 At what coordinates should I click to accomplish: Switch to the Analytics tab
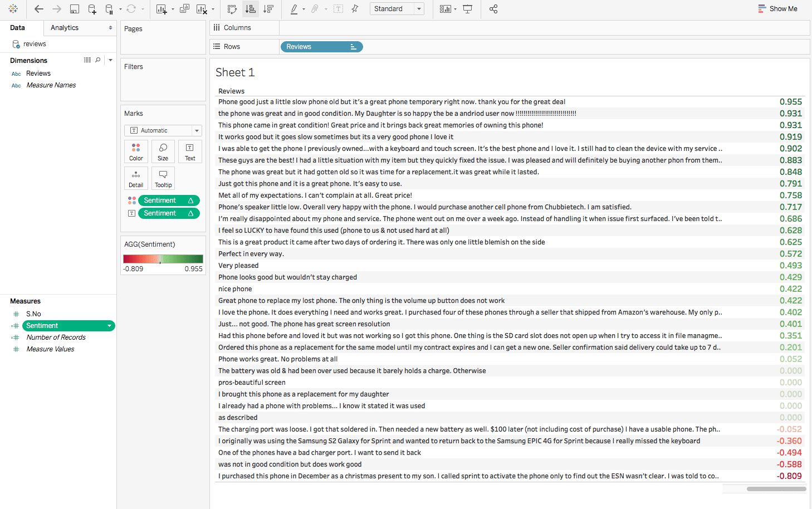65,28
